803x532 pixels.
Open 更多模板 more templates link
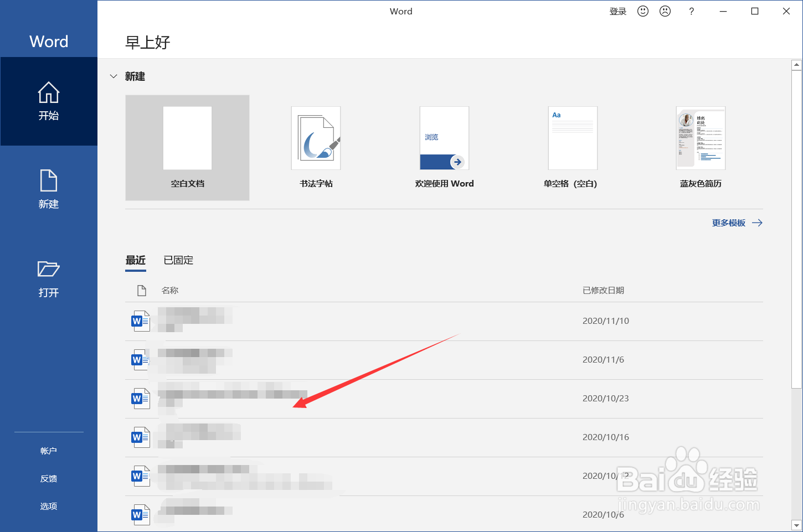737,223
